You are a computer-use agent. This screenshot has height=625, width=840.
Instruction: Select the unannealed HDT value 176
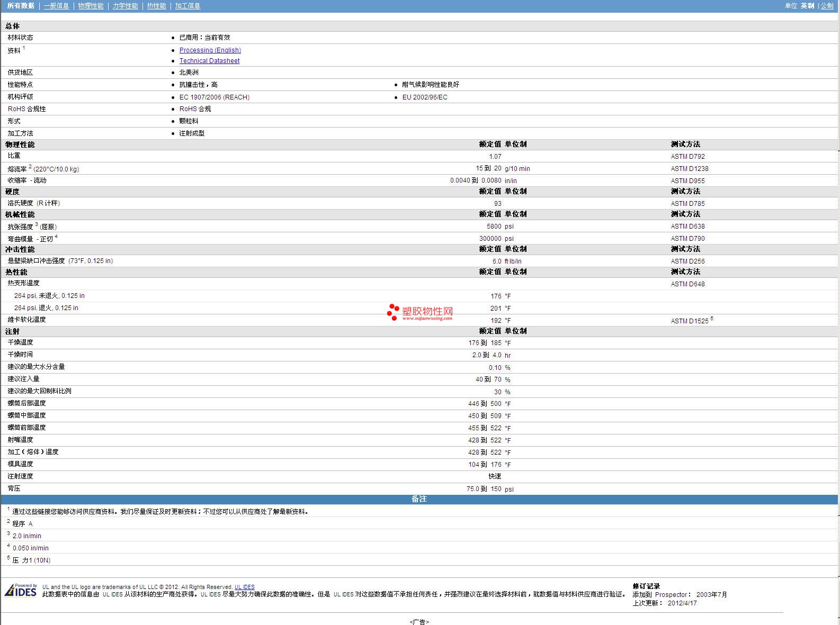[496, 296]
